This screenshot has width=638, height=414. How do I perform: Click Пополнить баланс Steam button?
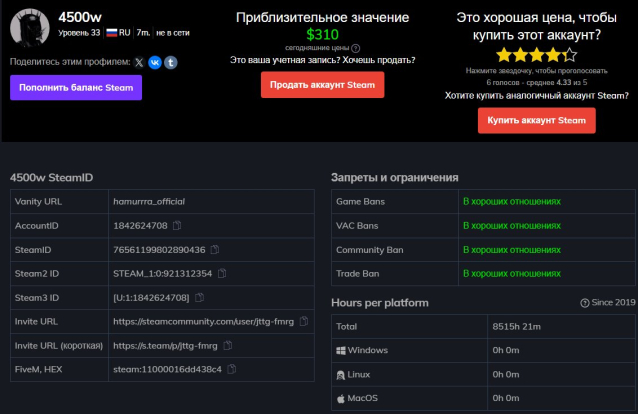tap(76, 88)
